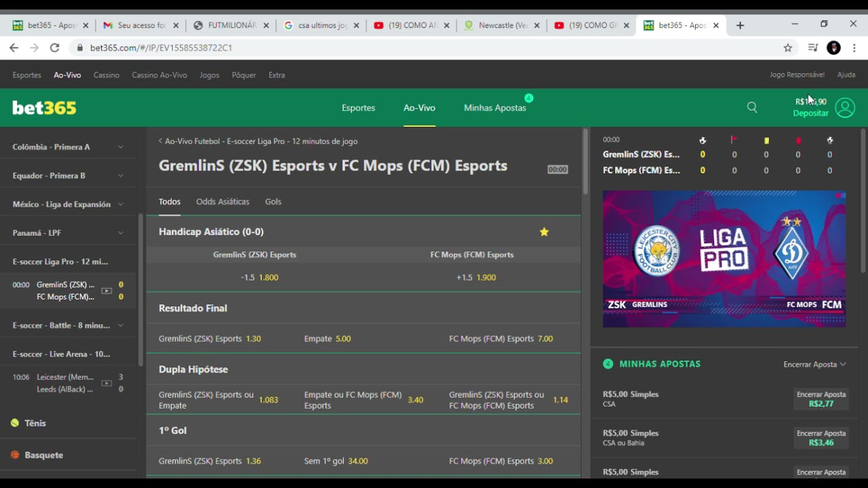Open a new browser tab
This screenshot has width=868, height=488.
[740, 25]
